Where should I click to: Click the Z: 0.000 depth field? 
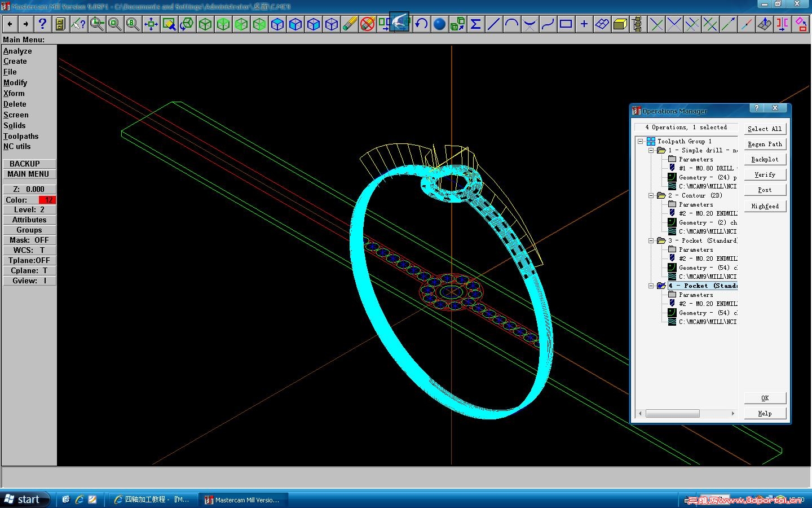tap(29, 189)
